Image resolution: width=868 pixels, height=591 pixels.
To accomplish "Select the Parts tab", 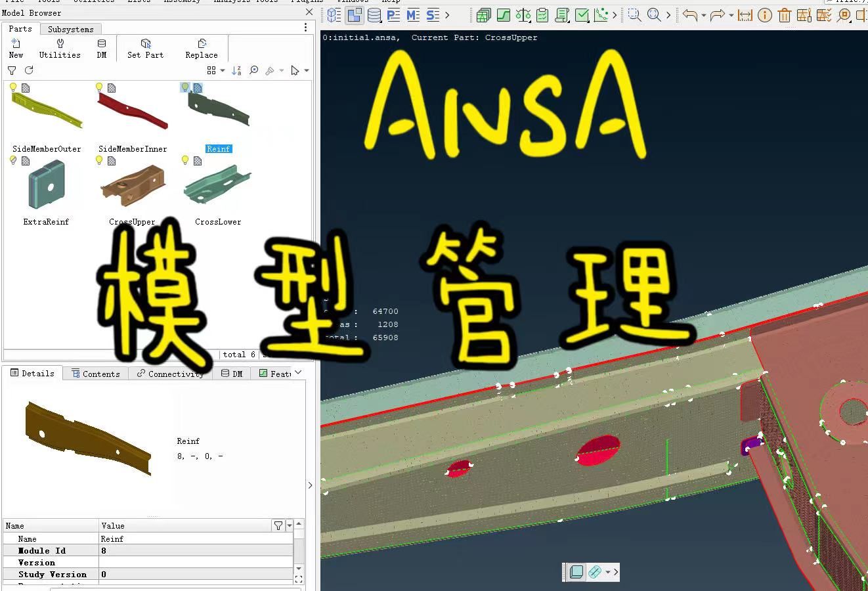I will (20, 29).
